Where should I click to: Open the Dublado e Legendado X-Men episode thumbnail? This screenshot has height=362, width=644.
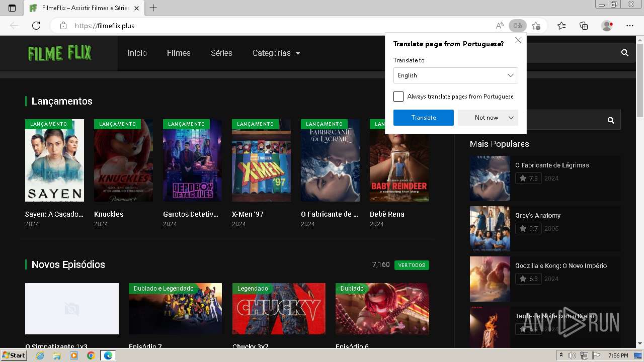[x=175, y=309]
